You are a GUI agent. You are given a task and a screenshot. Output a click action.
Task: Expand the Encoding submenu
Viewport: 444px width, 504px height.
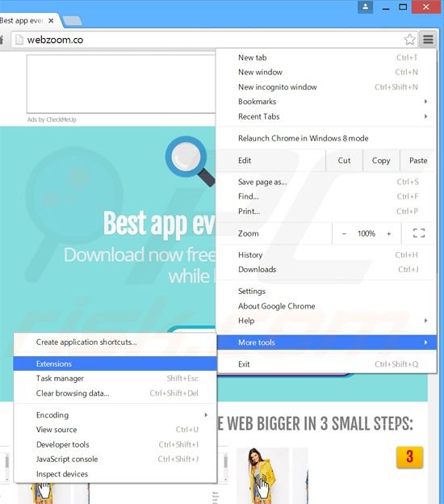pyautogui.click(x=115, y=415)
